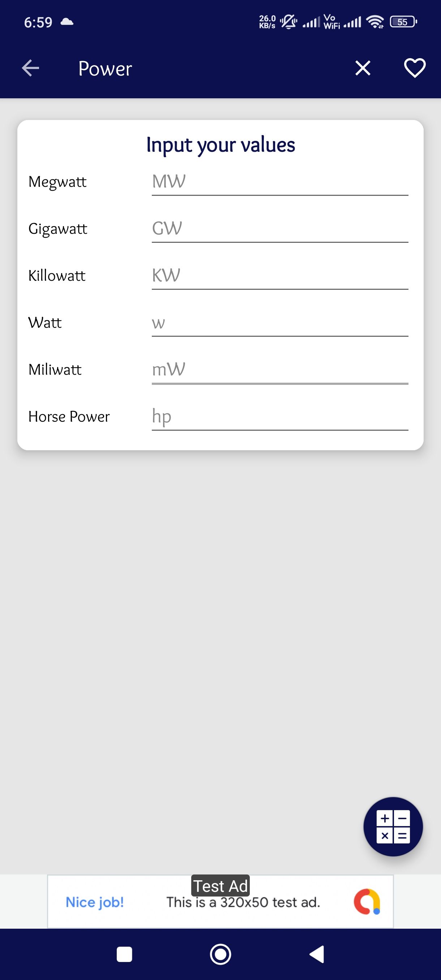441x980 pixels.
Task: Select the hp horse power field
Action: click(x=280, y=417)
